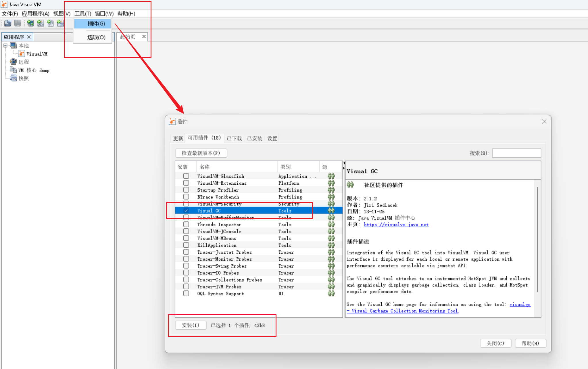The image size is (588, 369).
Task: Click the 关闭(C) button
Action: pos(495,343)
